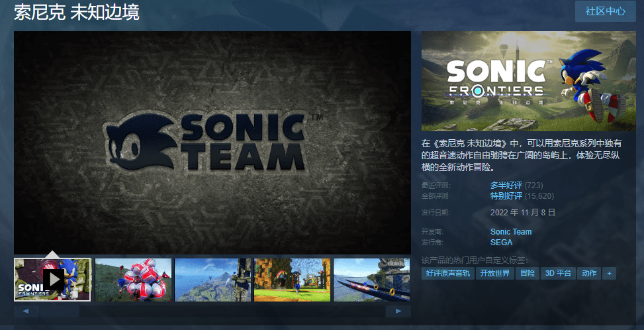Screen dimensions: 644x330
Task: Click the 发行商 label
Action: [432, 243]
